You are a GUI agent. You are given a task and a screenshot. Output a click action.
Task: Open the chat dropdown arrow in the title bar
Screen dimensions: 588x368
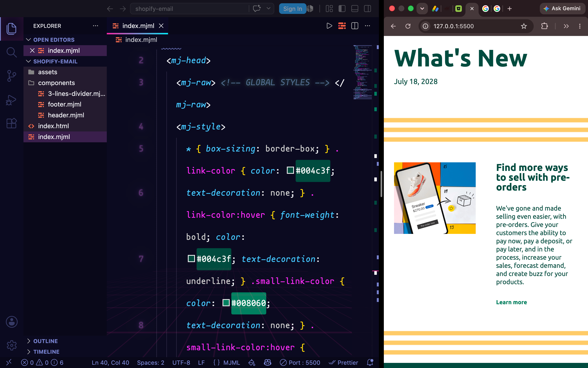268,9
